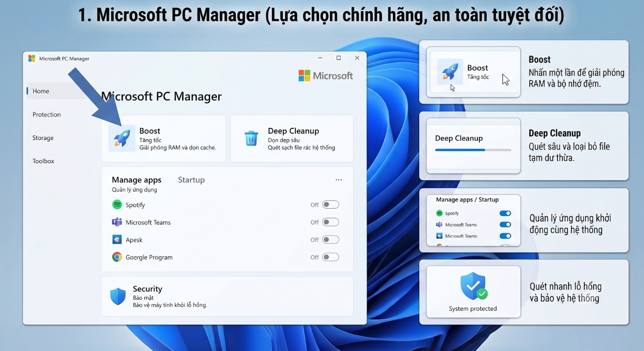This screenshot has width=644, height=351.
Task: Close the Microsoft PC Manager window
Action: [x=357, y=58]
